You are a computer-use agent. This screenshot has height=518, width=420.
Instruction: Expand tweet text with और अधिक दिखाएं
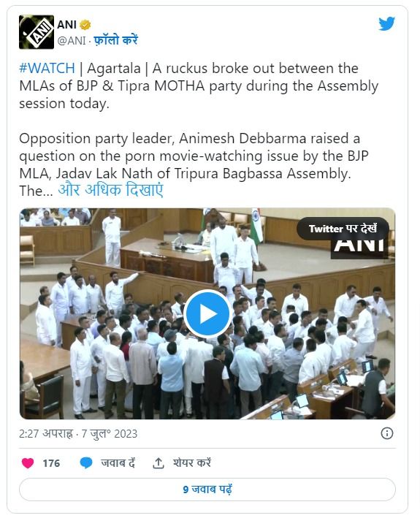point(110,190)
